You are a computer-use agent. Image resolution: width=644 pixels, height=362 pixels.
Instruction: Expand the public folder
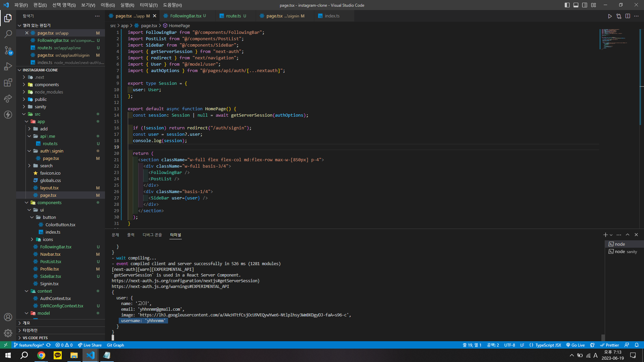point(41,100)
